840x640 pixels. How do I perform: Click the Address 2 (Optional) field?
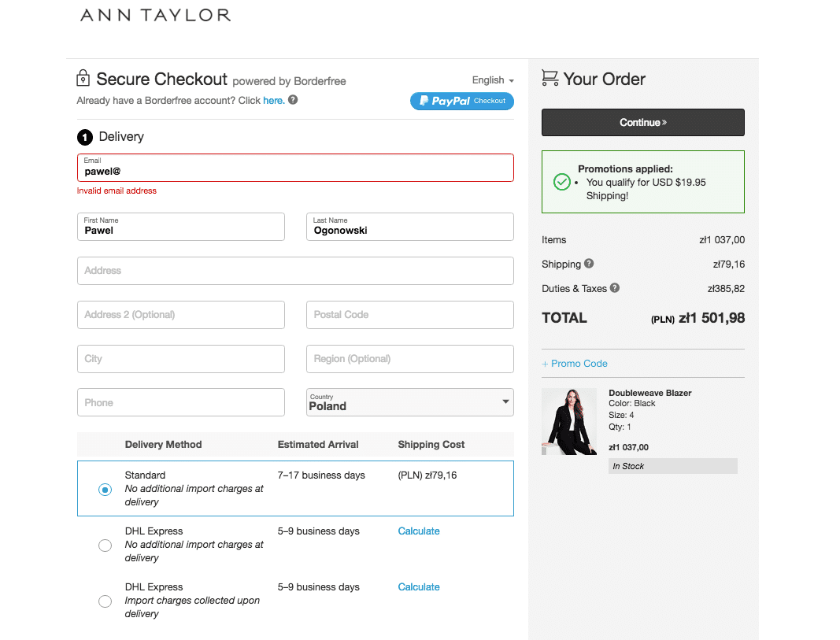click(x=181, y=314)
